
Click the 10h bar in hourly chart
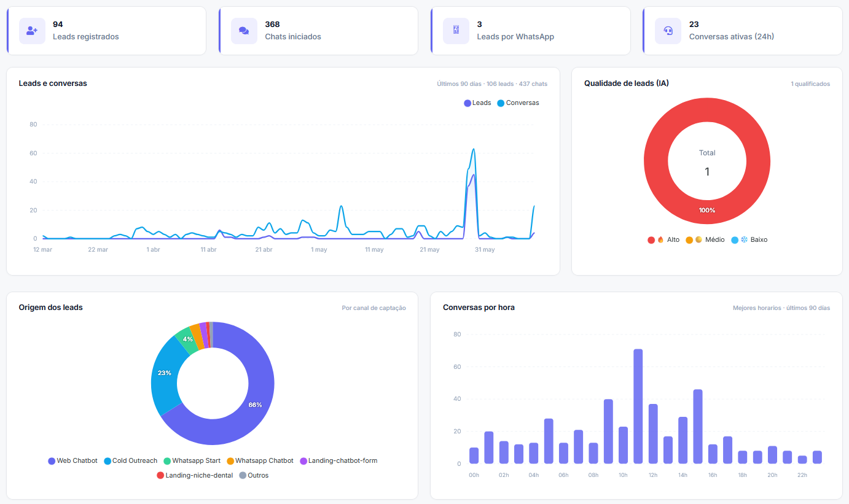(x=624, y=445)
